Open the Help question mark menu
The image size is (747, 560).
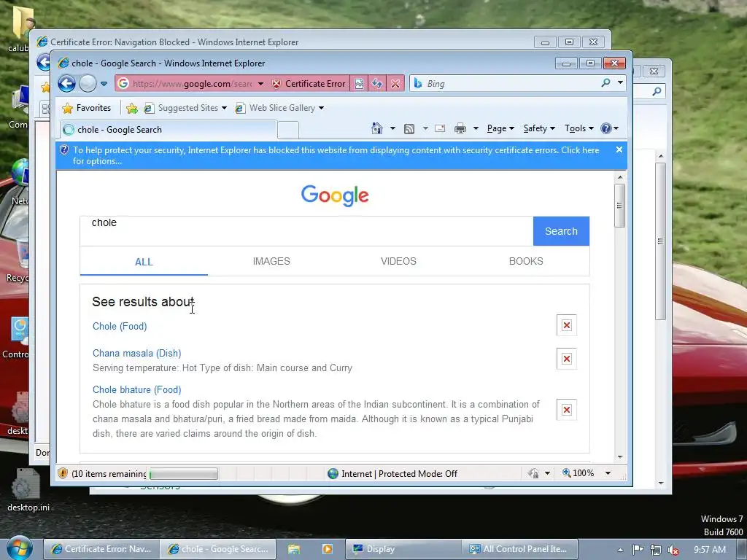pos(609,128)
